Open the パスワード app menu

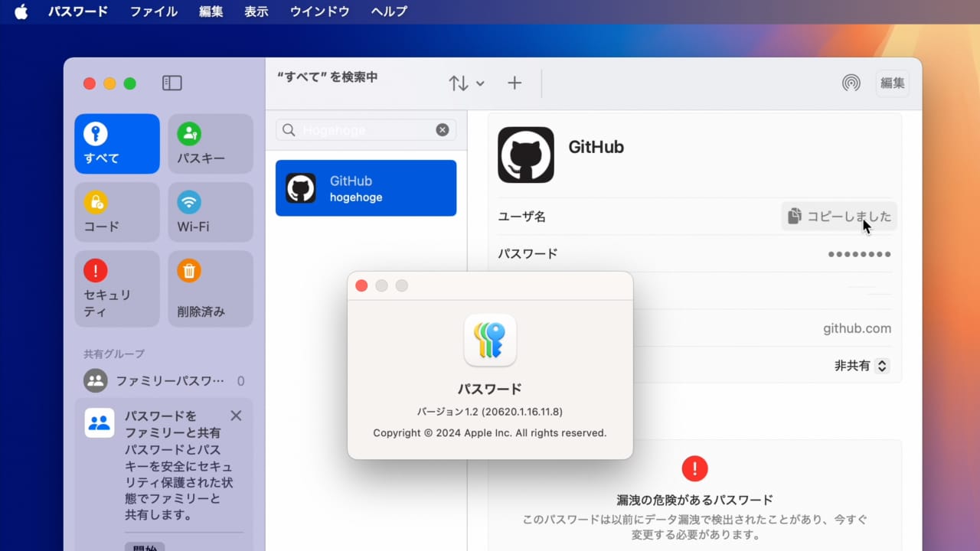(78, 11)
